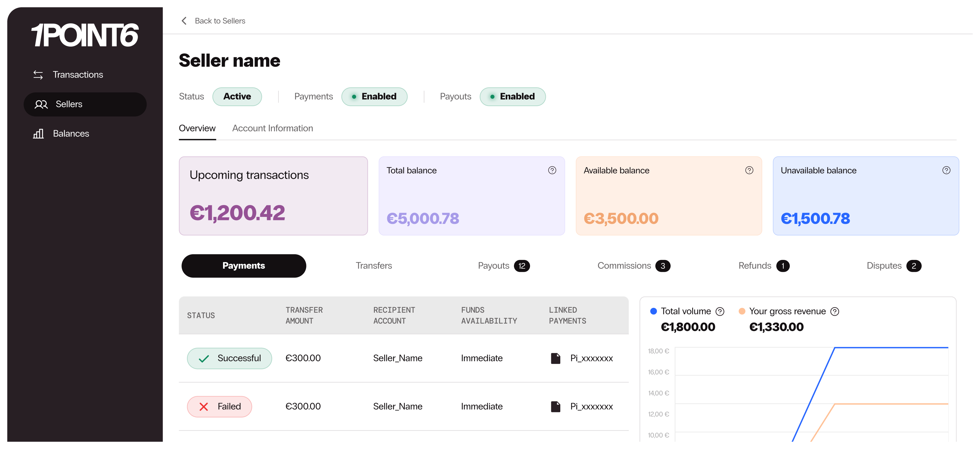Click the Sellers people icon
The image size is (980, 449).
[x=41, y=104]
